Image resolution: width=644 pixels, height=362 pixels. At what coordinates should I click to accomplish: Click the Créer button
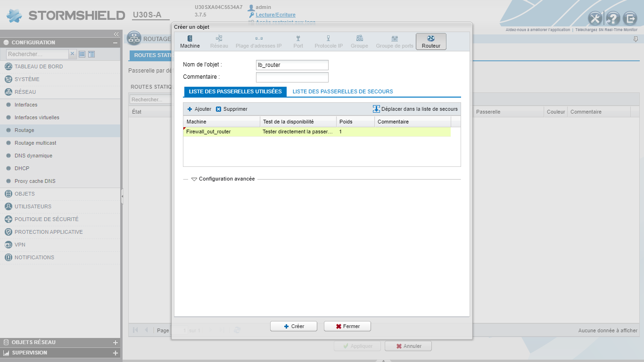click(x=294, y=326)
